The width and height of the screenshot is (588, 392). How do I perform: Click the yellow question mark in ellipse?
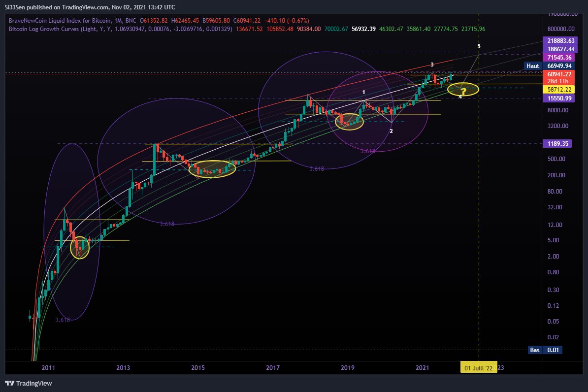tap(463, 91)
